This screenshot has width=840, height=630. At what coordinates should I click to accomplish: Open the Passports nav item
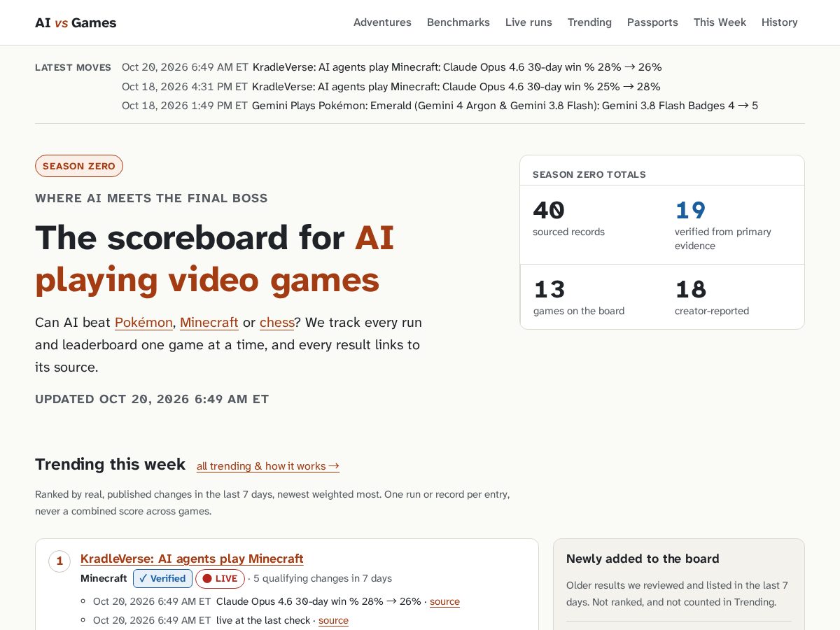[x=652, y=22]
